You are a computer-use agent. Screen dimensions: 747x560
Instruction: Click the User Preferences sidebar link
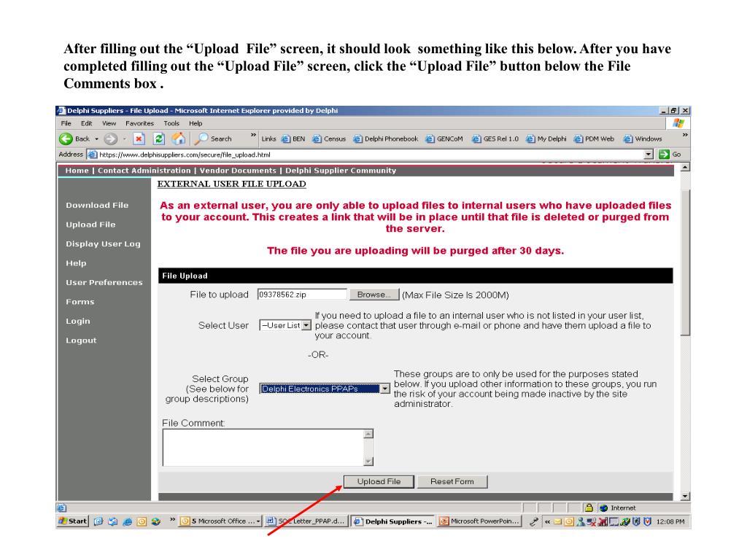(x=104, y=282)
